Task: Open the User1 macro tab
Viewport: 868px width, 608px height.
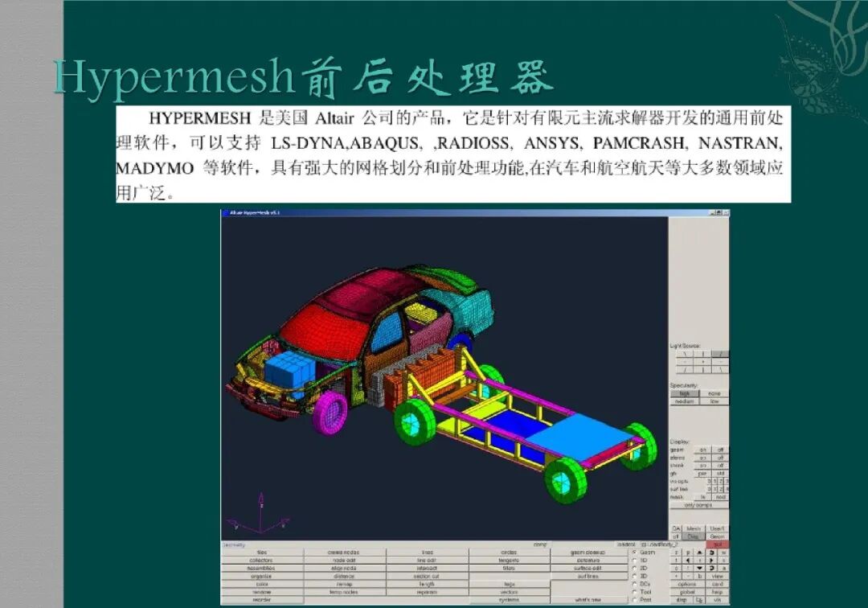Action: coord(718,529)
